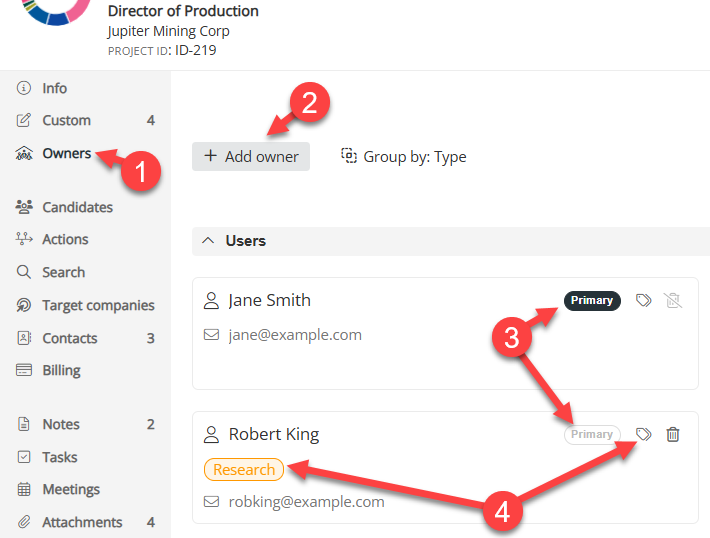The height and width of the screenshot is (538, 710).
Task: Open the Group by: Type selector
Action: [403, 156]
